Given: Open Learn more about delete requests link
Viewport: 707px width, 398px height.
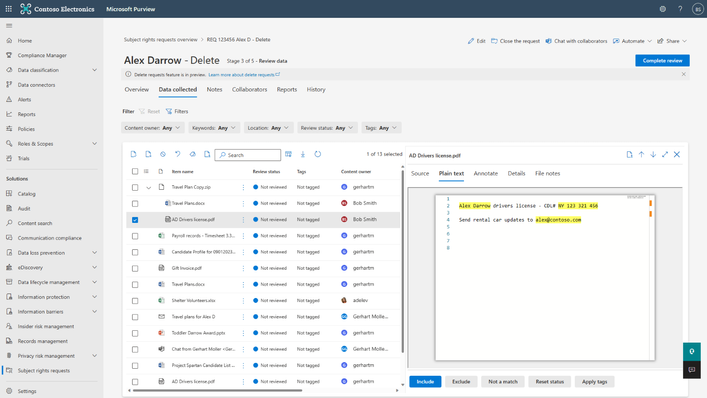Looking at the screenshot, I should pos(244,75).
